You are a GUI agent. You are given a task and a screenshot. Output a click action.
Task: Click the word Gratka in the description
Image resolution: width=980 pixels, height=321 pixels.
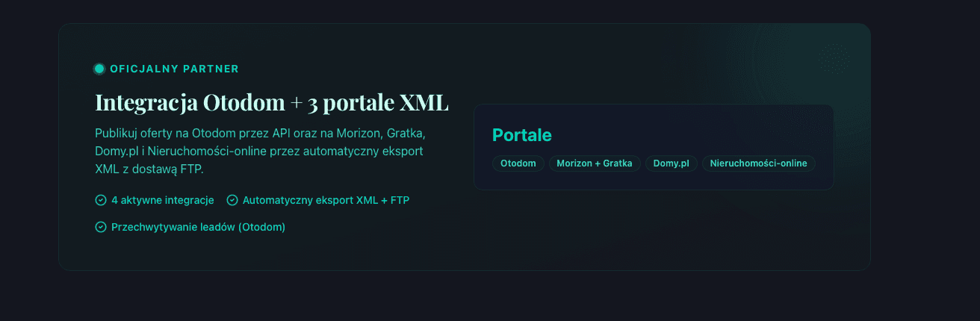(x=406, y=133)
